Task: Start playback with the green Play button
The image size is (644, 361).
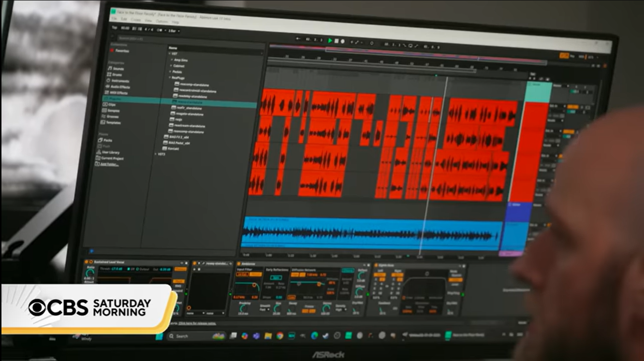Action: pos(330,41)
